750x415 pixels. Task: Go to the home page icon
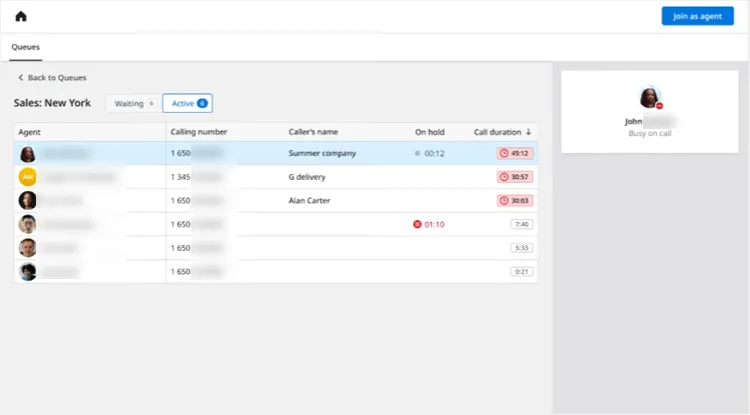pos(21,16)
